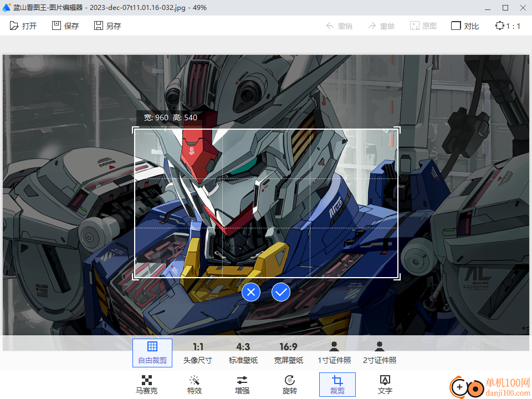
Task: Open the 马赛克 mosaic tool
Action: pyautogui.click(x=146, y=385)
